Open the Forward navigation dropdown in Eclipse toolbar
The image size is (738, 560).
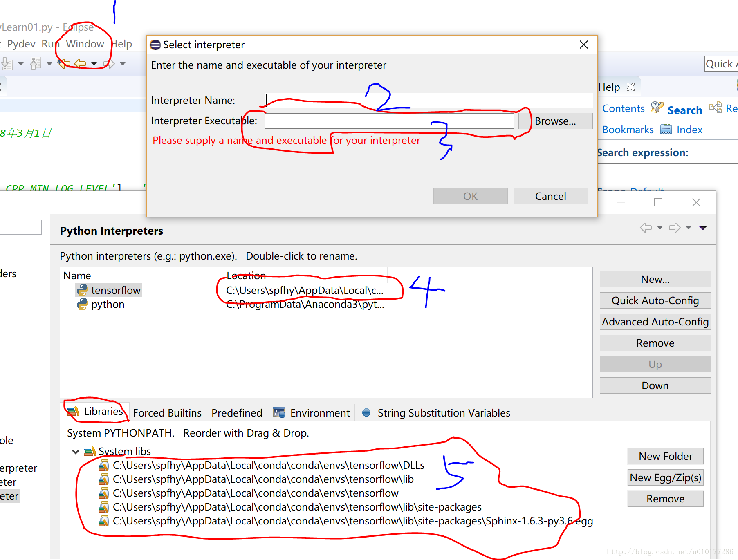(x=123, y=64)
